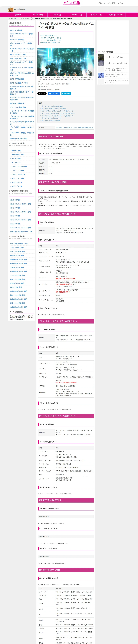The image size is (138, 644).
Task: Open 吟遊詩人の立ち回り解説 in the sidebar
Action: click(x=18, y=292)
